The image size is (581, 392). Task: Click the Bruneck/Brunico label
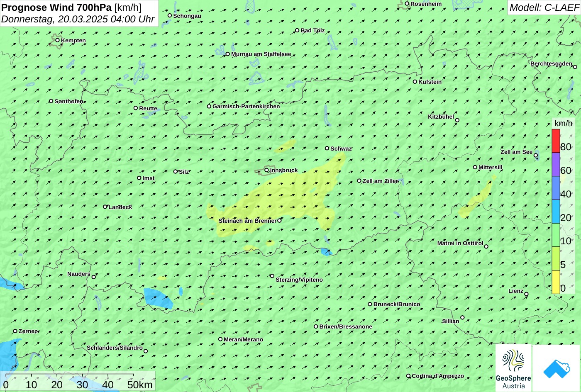397,304
